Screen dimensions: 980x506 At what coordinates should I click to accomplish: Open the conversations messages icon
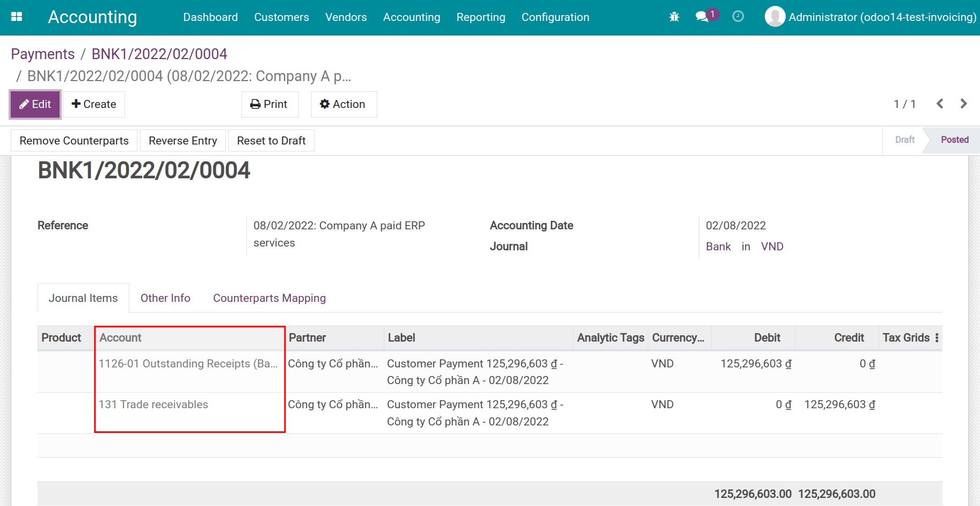click(702, 17)
